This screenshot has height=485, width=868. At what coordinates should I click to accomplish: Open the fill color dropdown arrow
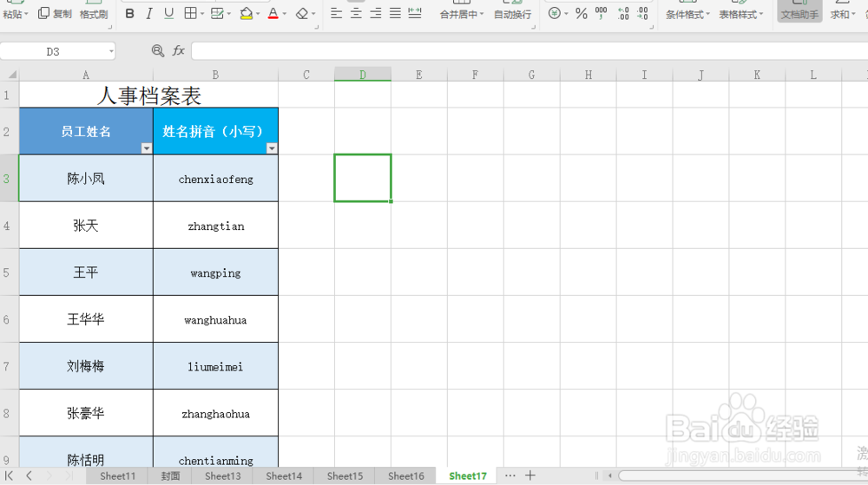point(258,15)
